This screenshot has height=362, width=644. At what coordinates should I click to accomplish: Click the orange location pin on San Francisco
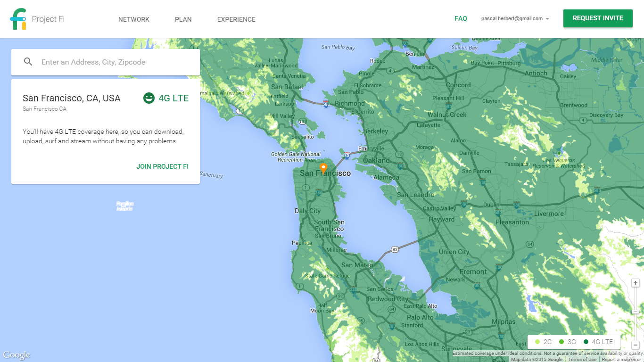(x=323, y=168)
